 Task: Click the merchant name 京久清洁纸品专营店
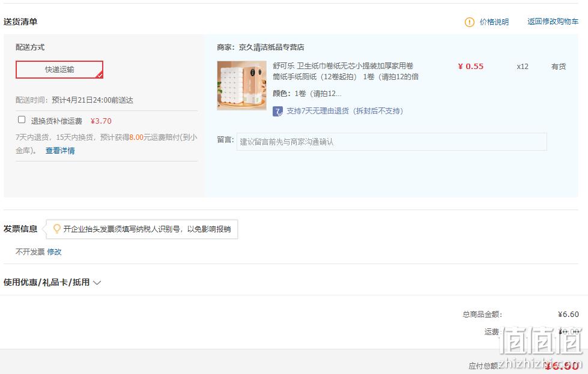(x=271, y=47)
